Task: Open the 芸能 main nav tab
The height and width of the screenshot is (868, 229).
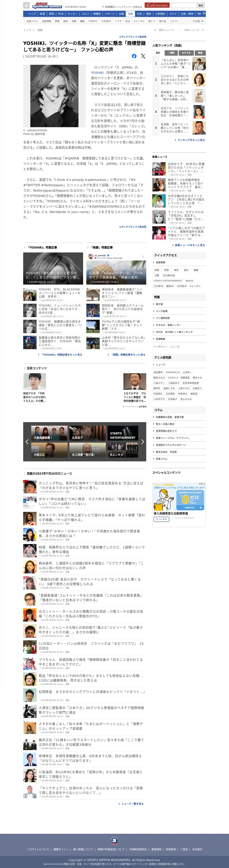Action: click(130, 14)
